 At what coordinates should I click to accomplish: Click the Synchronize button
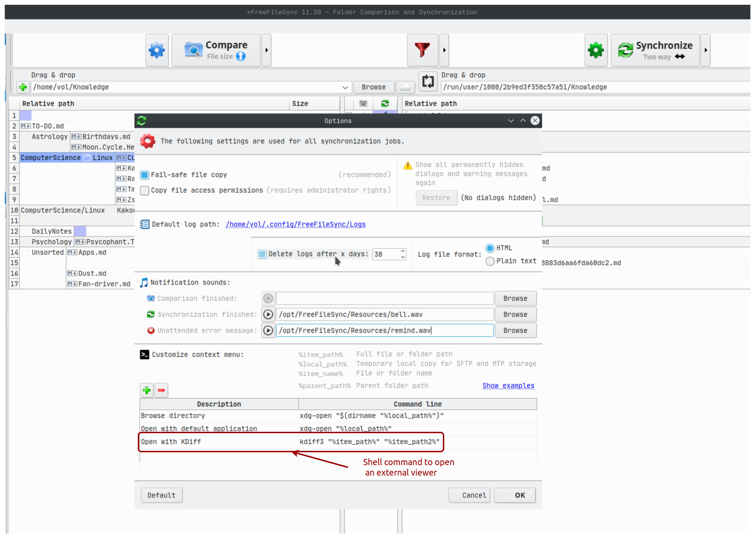pyautogui.click(x=655, y=50)
